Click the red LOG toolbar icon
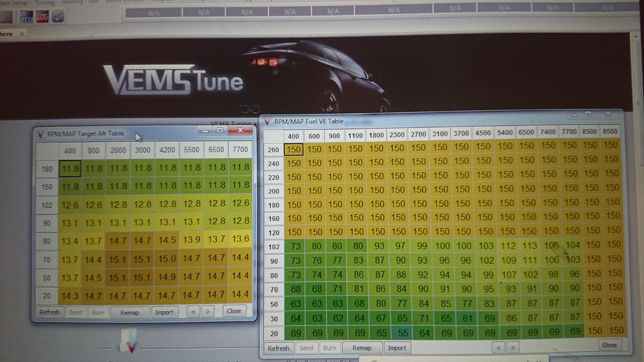 (x=42, y=16)
